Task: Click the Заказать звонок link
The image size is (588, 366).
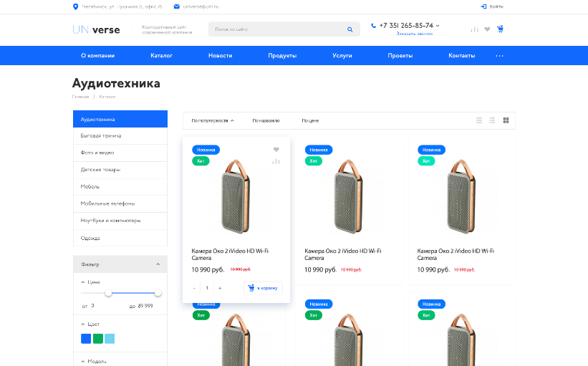Action: pos(414,34)
